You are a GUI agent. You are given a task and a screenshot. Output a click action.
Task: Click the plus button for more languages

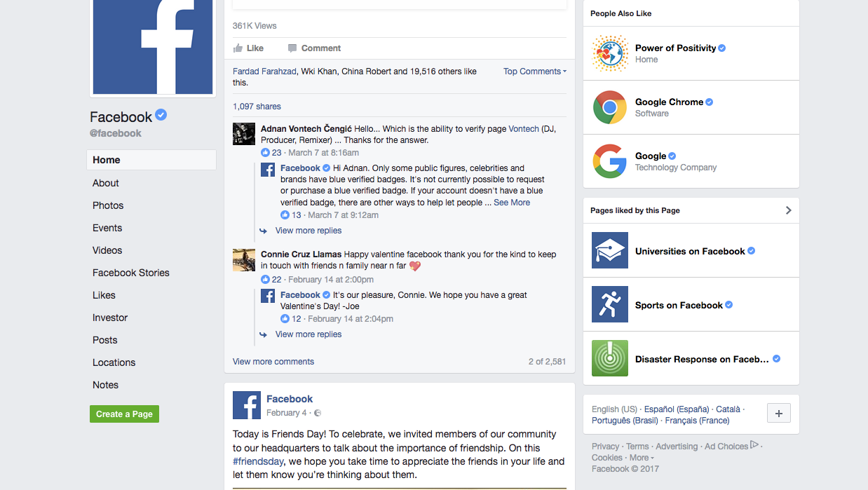tap(779, 414)
